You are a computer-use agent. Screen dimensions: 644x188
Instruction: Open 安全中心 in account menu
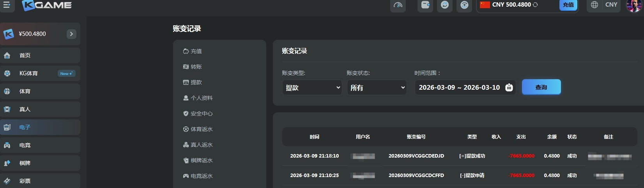[198, 114]
